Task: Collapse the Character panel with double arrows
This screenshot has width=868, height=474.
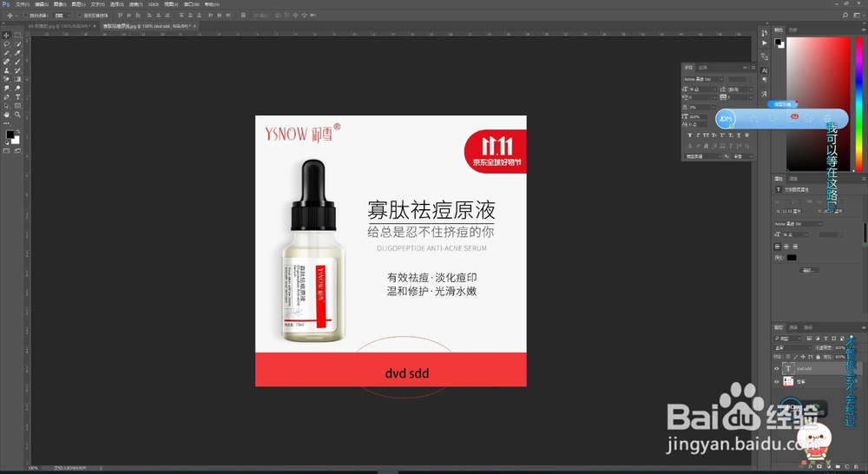Action: point(745,68)
